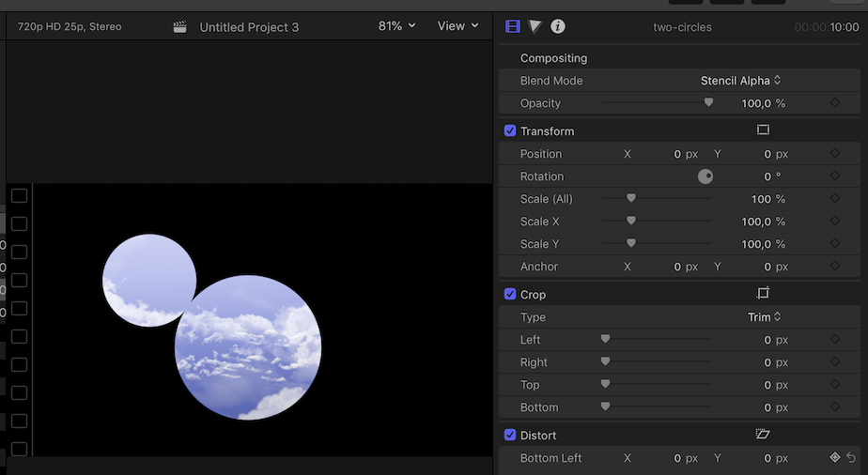The image size is (868, 475).
Task: Add keyframe for Rotation
Action: point(835,176)
